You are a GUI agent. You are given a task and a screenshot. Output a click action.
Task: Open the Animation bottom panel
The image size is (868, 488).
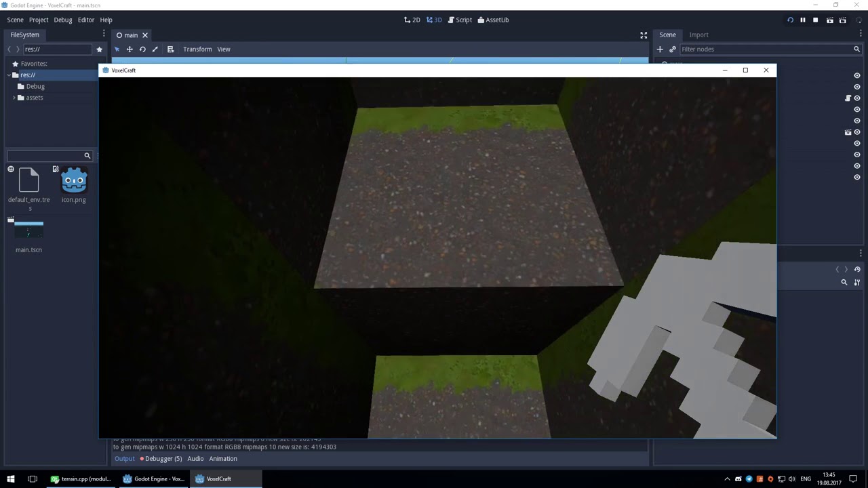tap(223, 459)
